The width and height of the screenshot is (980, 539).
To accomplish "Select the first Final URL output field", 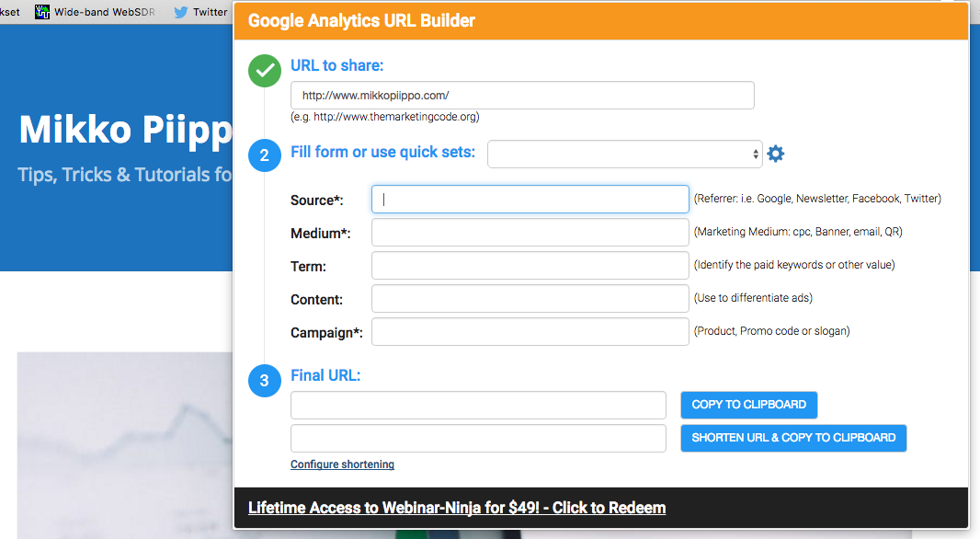I will 478,406.
